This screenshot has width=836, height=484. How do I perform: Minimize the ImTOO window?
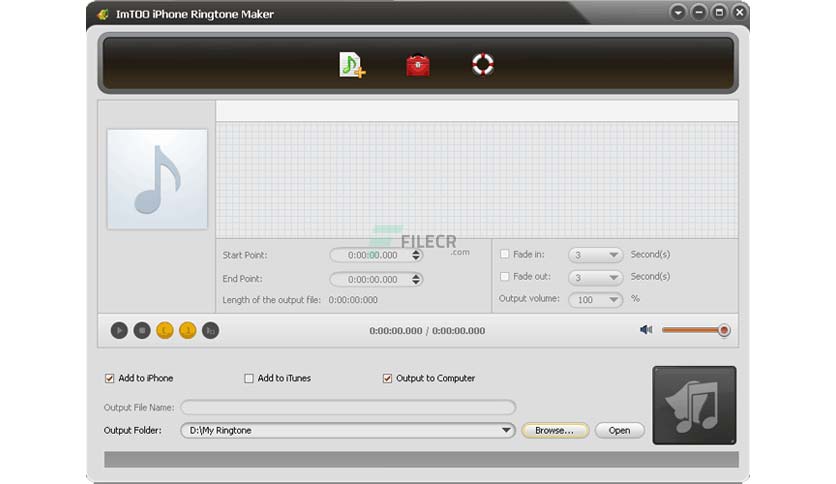698,12
